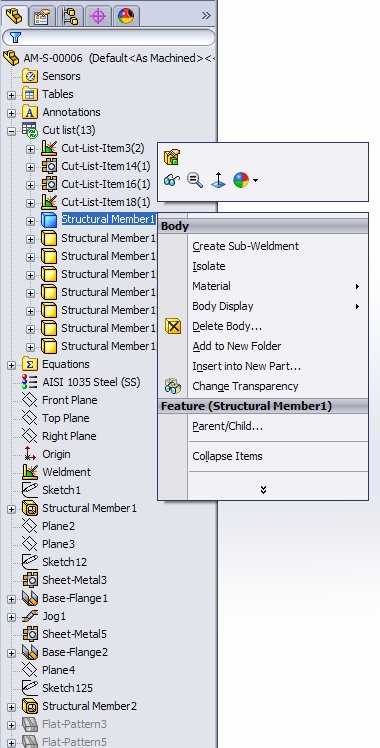Select the Right Plane

click(69, 436)
